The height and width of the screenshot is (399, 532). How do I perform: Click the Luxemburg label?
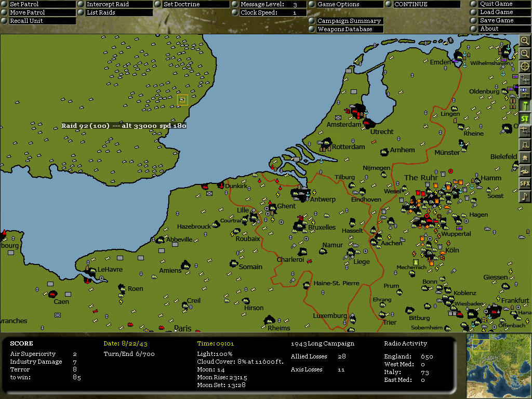(x=330, y=315)
